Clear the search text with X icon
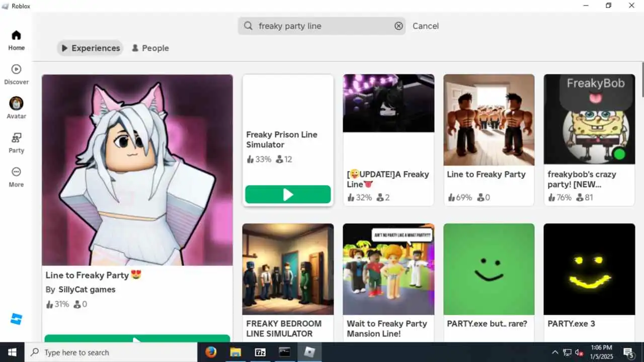The width and height of the screenshot is (644, 362). tap(398, 26)
